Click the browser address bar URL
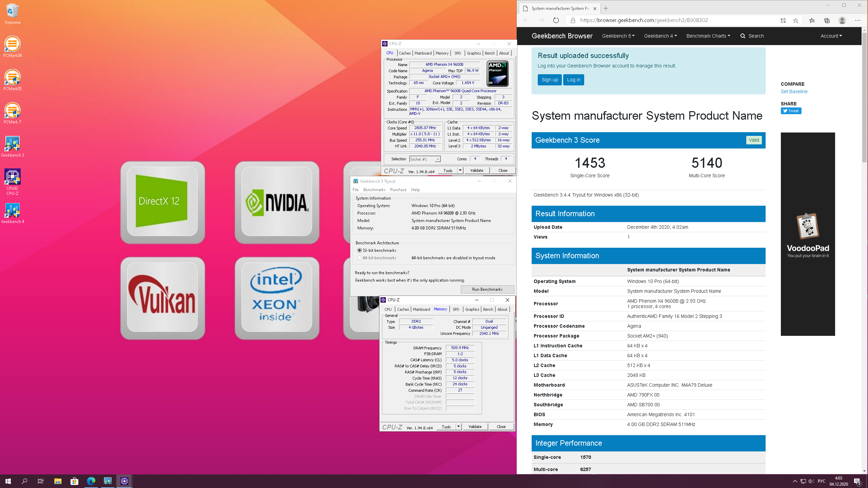 [x=644, y=20]
